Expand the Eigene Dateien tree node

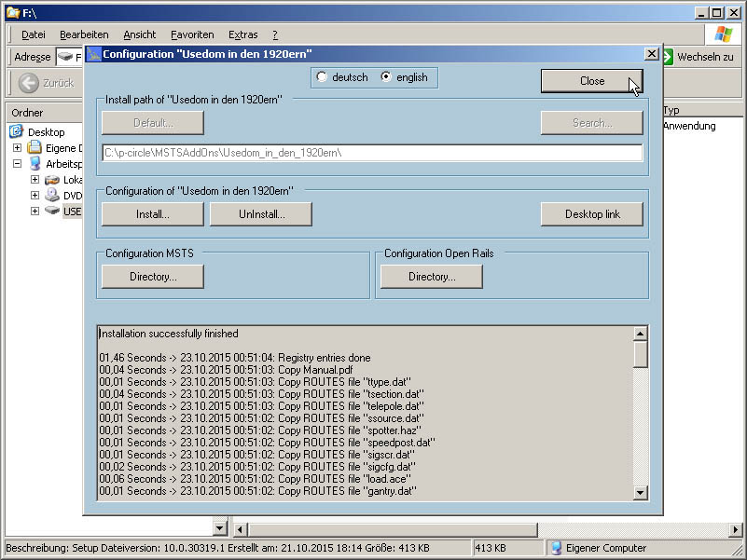pos(17,148)
